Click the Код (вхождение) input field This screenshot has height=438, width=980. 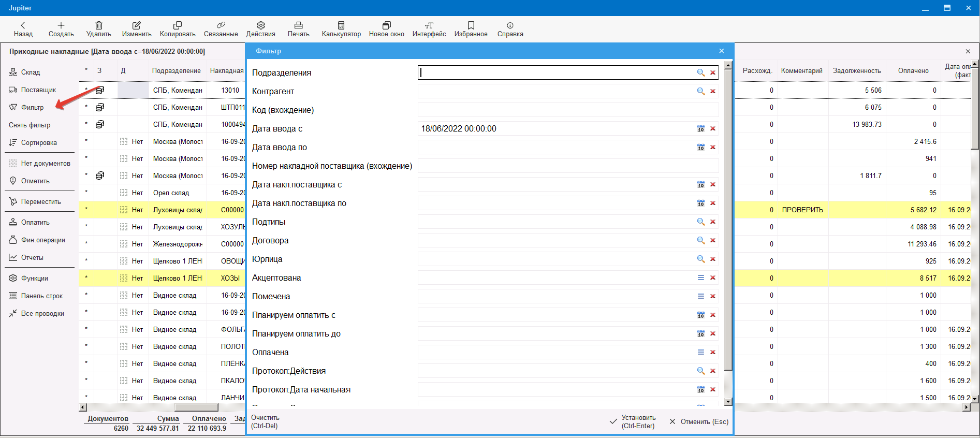[x=568, y=110]
